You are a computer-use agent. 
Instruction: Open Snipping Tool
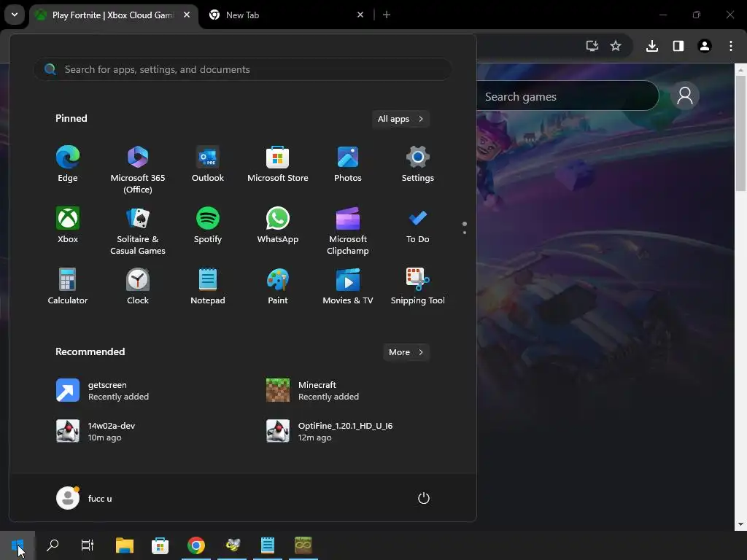pyautogui.click(x=418, y=286)
